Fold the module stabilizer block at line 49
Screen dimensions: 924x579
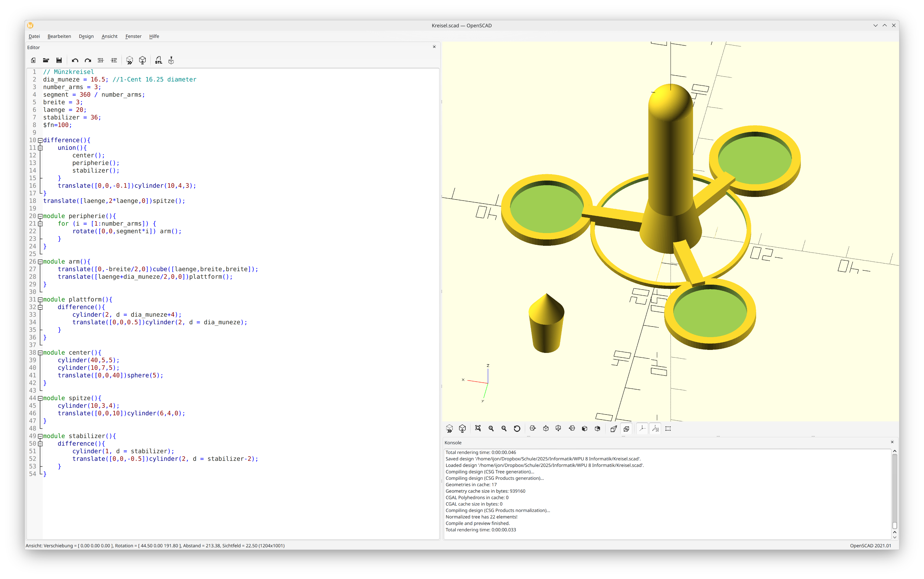coord(40,436)
